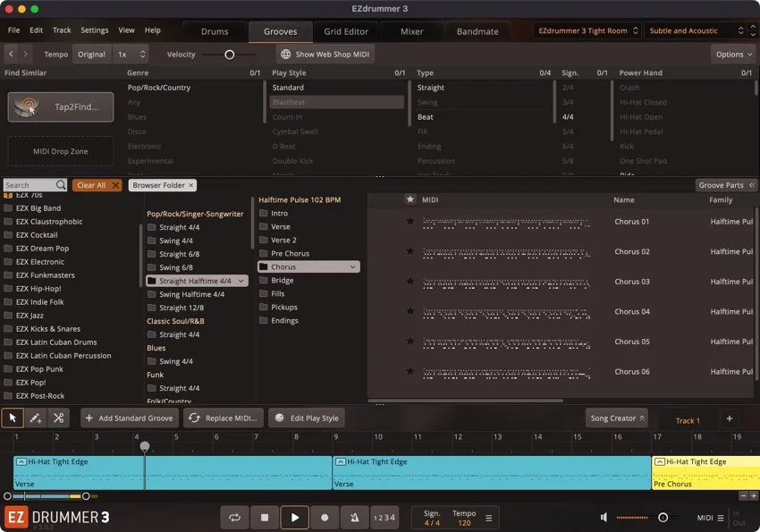Change the 1x tempo multiplier stepper
760x532 pixels.
tap(142, 55)
